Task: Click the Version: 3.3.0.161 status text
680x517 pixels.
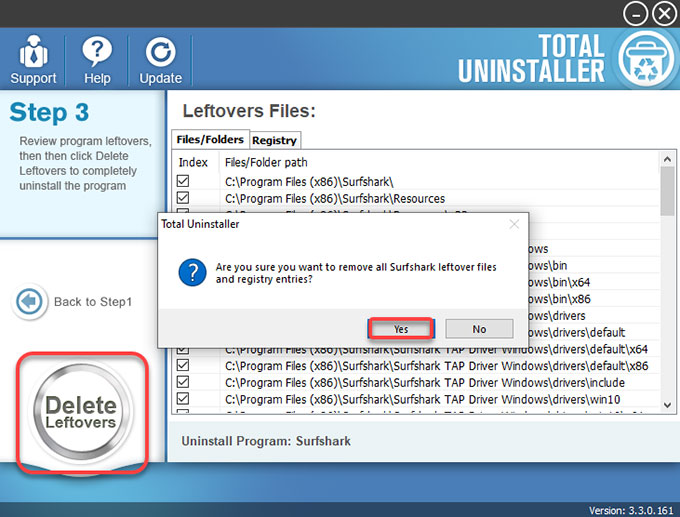Action: [631, 510]
